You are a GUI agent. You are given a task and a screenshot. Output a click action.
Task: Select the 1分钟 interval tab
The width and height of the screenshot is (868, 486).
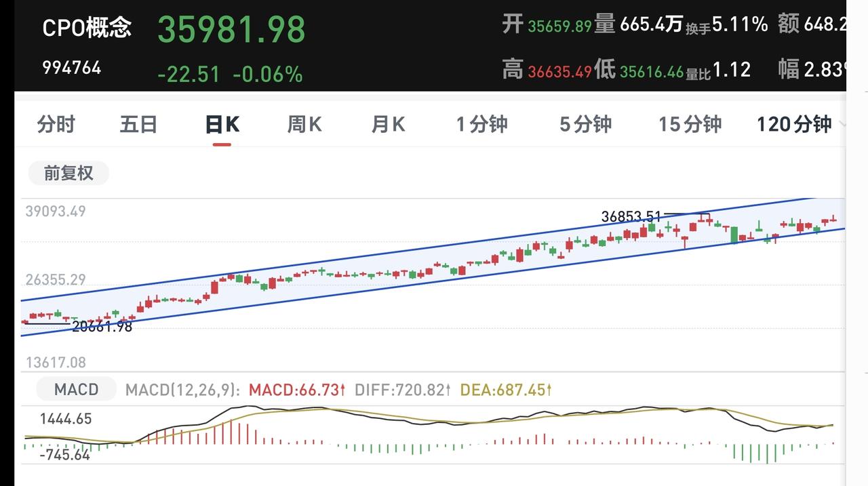(x=481, y=125)
